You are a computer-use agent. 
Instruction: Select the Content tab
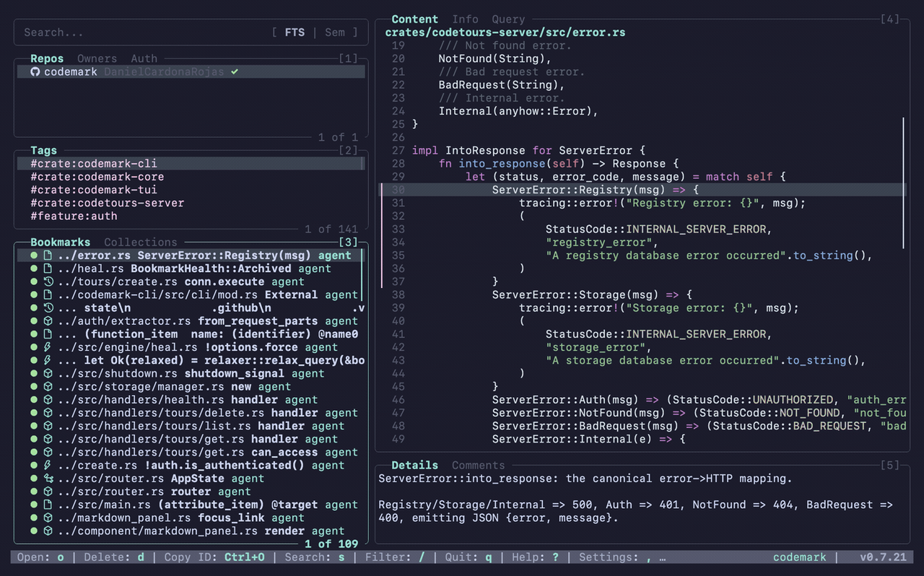[x=414, y=19]
